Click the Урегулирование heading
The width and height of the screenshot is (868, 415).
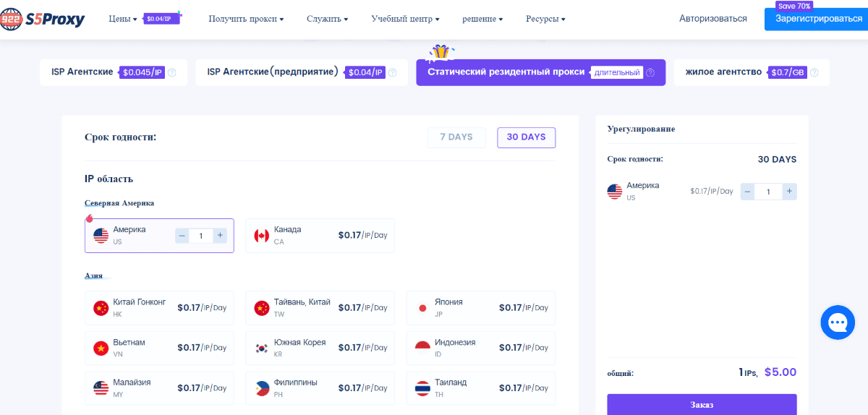click(641, 129)
